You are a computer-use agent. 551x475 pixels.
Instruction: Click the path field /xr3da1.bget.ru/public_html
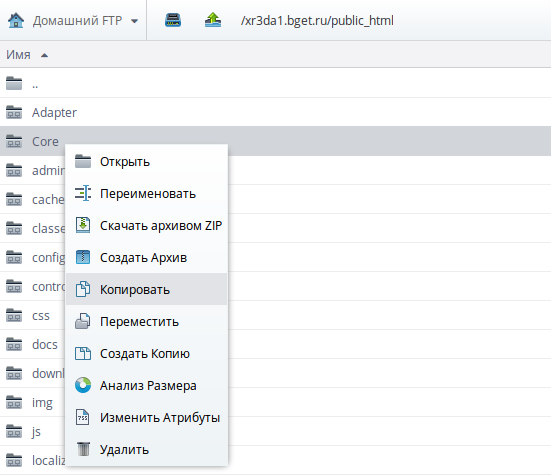317,21
